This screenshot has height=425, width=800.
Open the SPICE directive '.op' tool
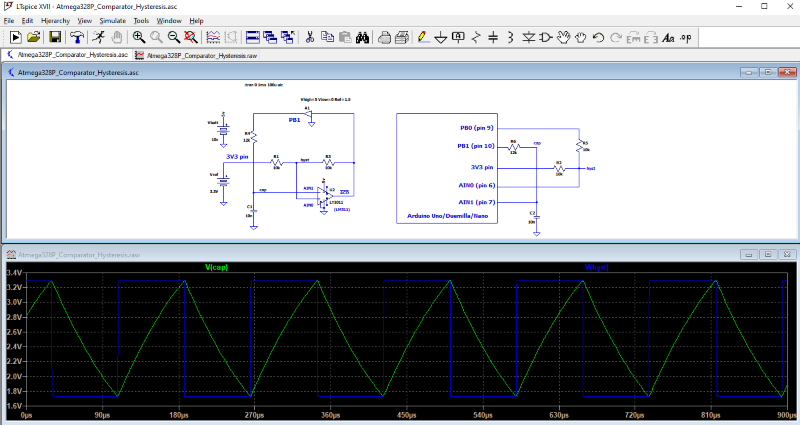(x=686, y=37)
